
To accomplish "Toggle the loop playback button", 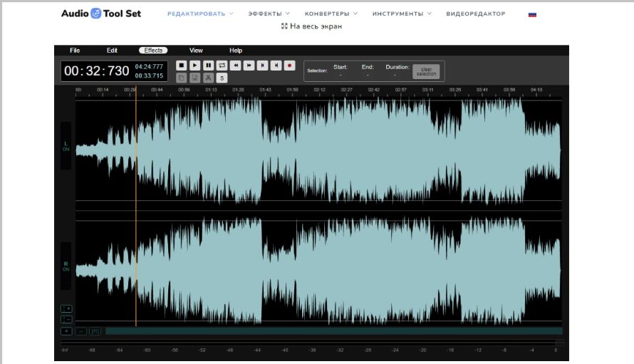I will 222,65.
